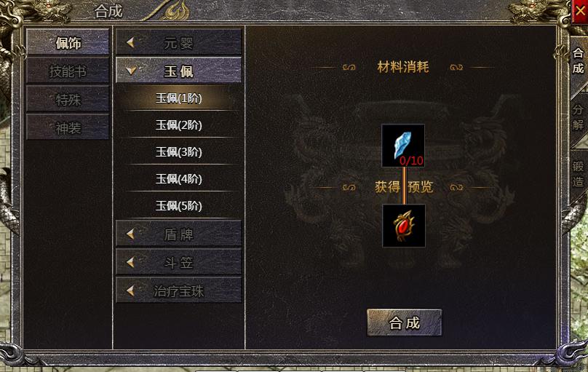Pick the 玉佩(4阶) item
Viewport: 588px width, 372px height.
(178, 179)
